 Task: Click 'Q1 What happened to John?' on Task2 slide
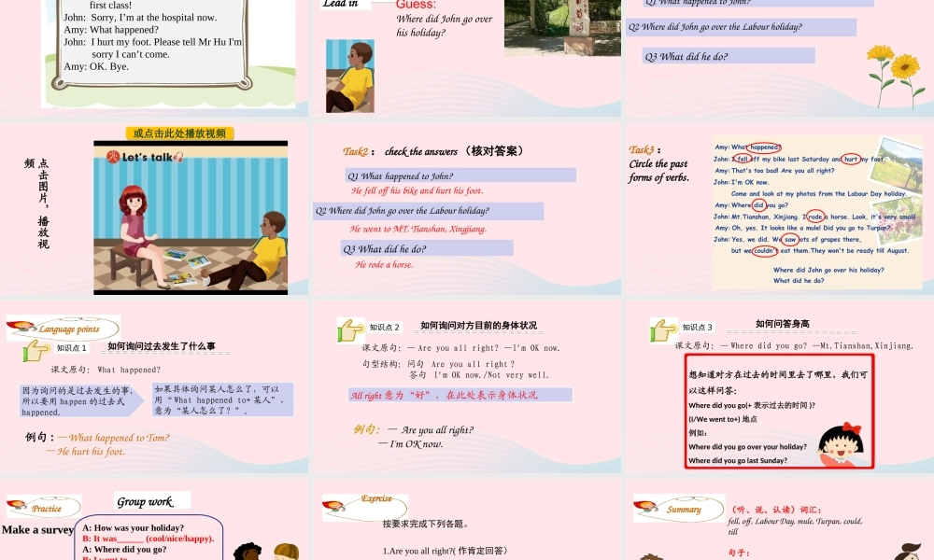pos(460,175)
